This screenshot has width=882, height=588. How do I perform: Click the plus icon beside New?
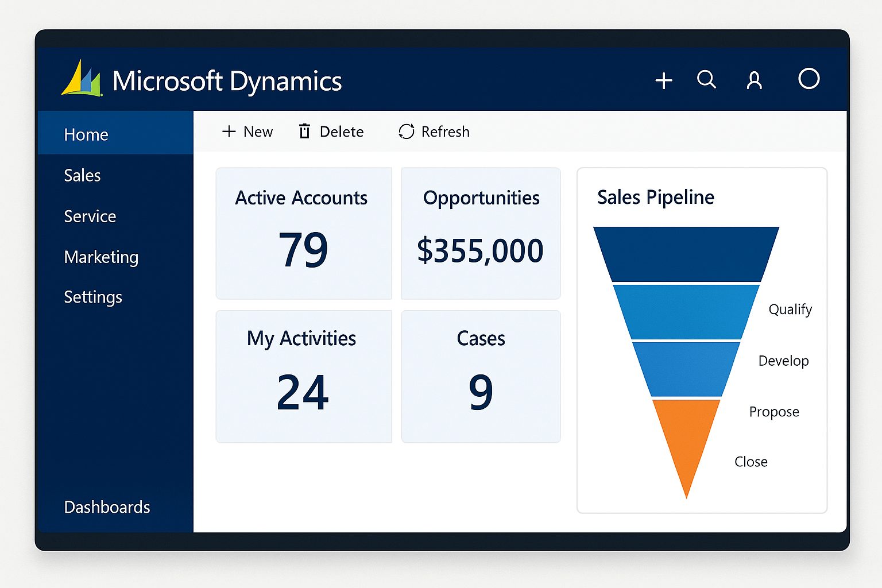pyautogui.click(x=229, y=131)
